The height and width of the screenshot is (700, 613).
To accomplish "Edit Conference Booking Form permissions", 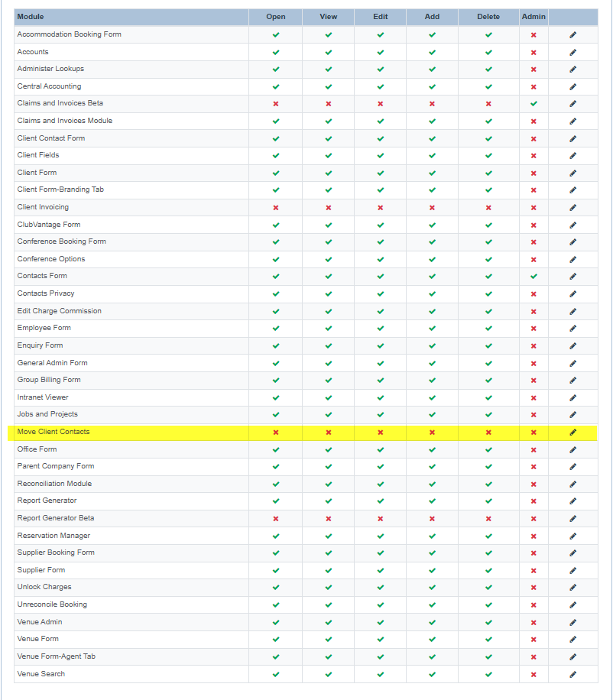I will 572,241.
